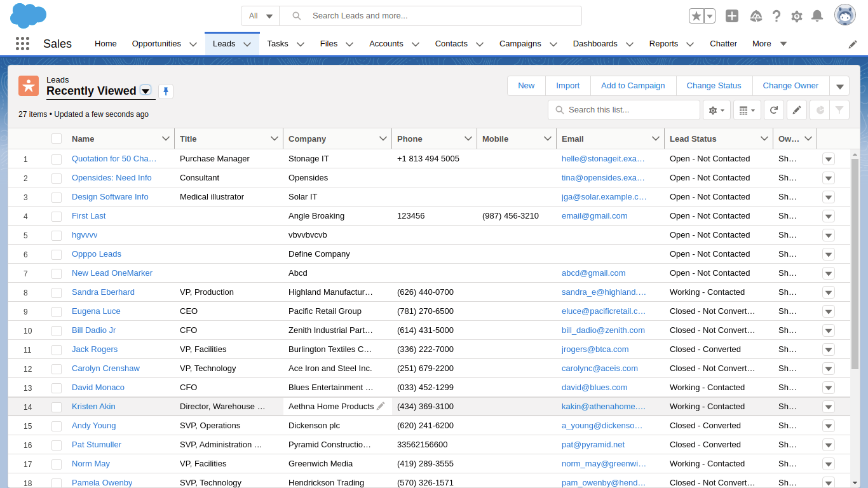Show the charts panel icon
Screen dimensions: 868x488
click(x=820, y=110)
